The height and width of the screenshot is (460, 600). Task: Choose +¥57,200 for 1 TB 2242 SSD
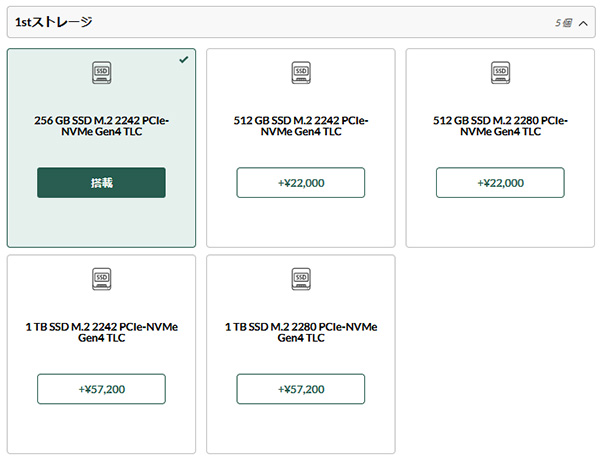tap(101, 389)
